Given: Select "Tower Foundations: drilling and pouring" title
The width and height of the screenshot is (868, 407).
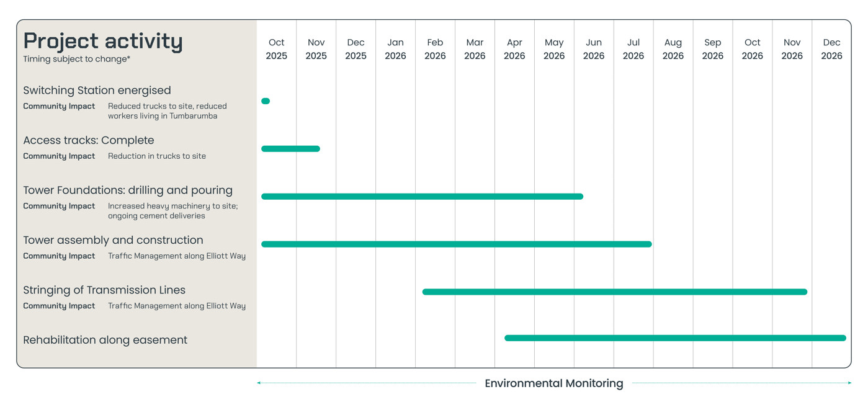Looking at the screenshot, I should (128, 190).
